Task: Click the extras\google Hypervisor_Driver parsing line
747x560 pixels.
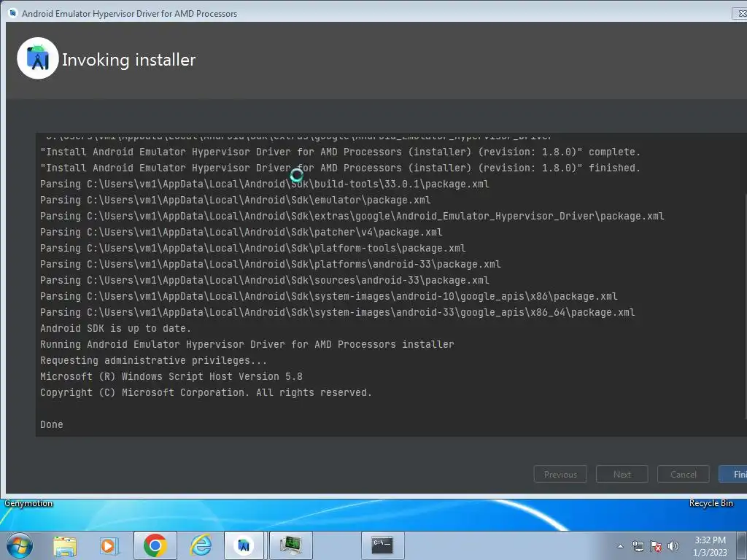Action: [x=352, y=216]
